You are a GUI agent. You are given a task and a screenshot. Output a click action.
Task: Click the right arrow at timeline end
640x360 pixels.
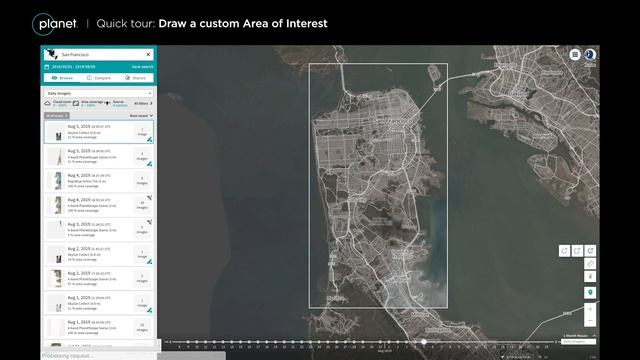[x=556, y=342]
